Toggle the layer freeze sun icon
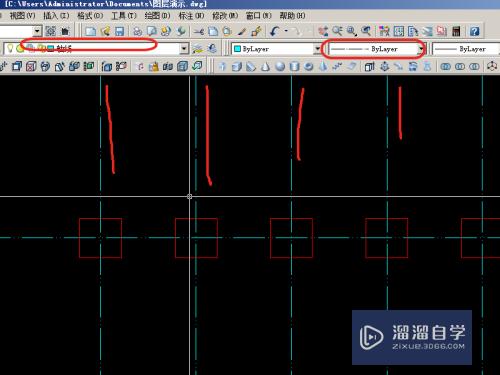 pos(20,49)
